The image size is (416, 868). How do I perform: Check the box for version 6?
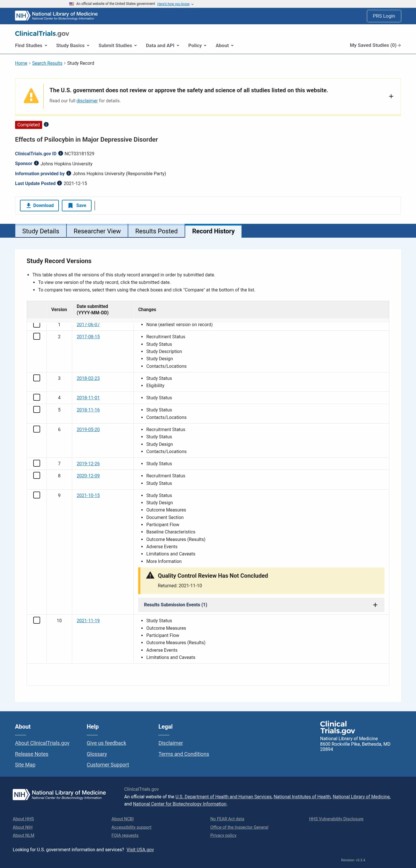coord(37,429)
